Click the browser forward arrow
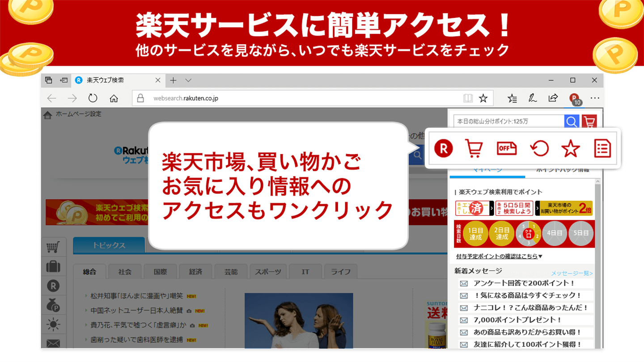This screenshot has height=362, width=644. (72, 98)
